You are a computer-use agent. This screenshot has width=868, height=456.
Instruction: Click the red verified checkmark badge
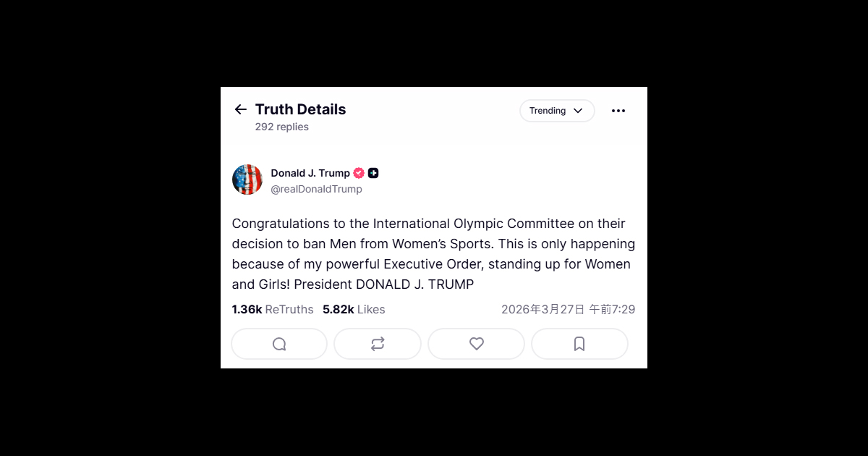pos(359,173)
